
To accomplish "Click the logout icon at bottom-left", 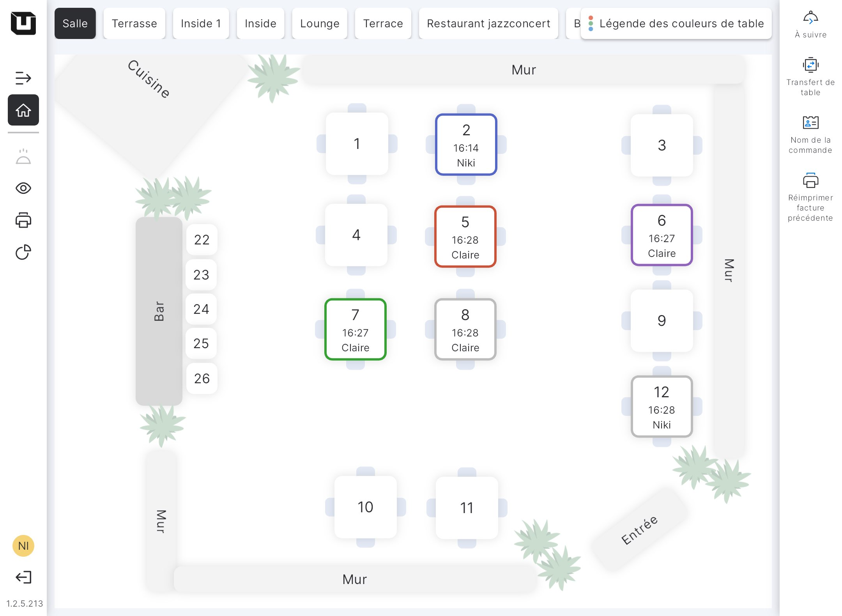I will pos(23,577).
